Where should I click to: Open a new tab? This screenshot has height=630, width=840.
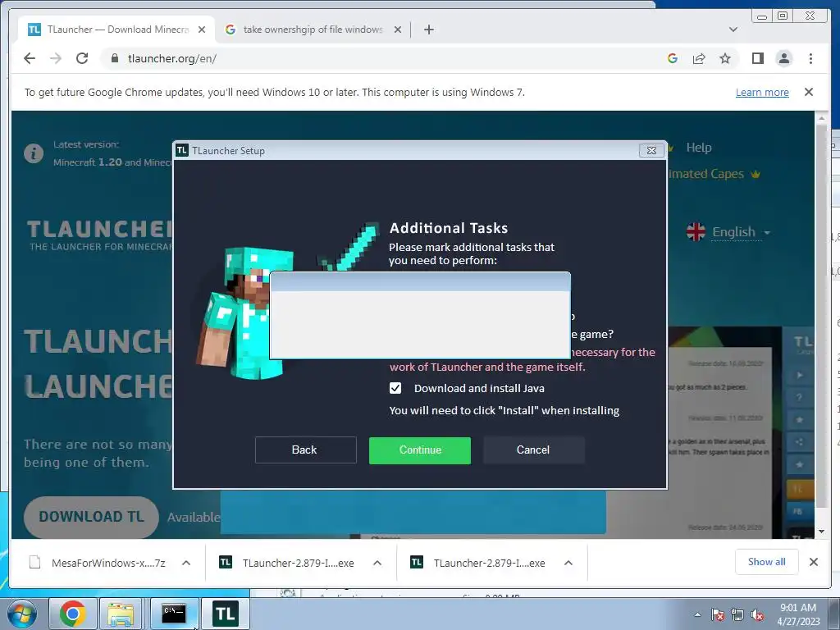[x=428, y=30]
